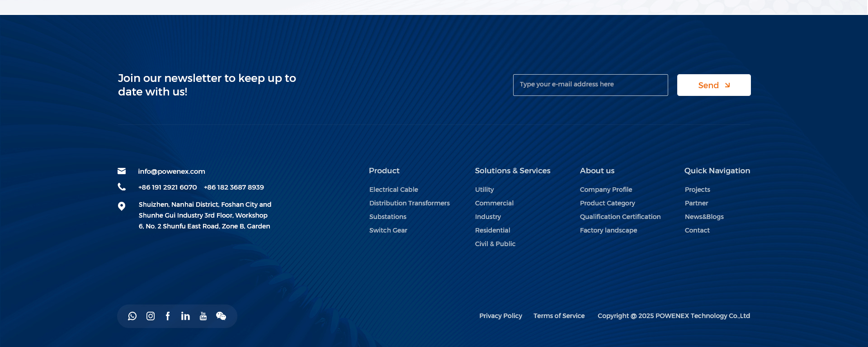
Task: Click the WeChat social icon
Action: [x=221, y=316]
